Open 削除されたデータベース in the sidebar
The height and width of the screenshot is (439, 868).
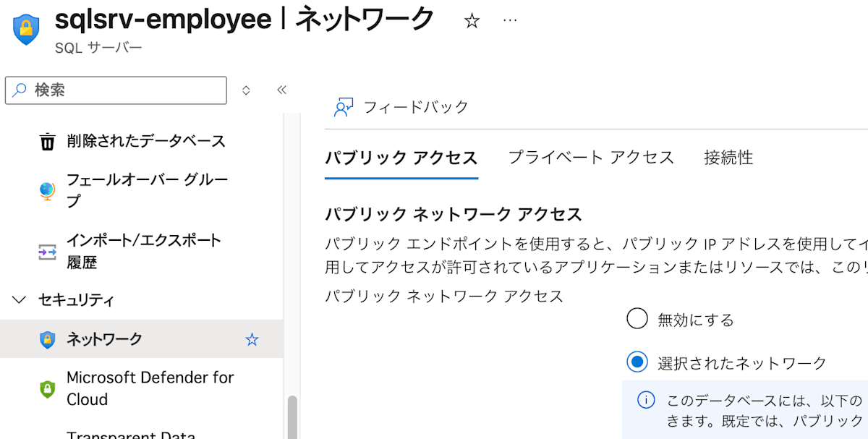pos(146,140)
